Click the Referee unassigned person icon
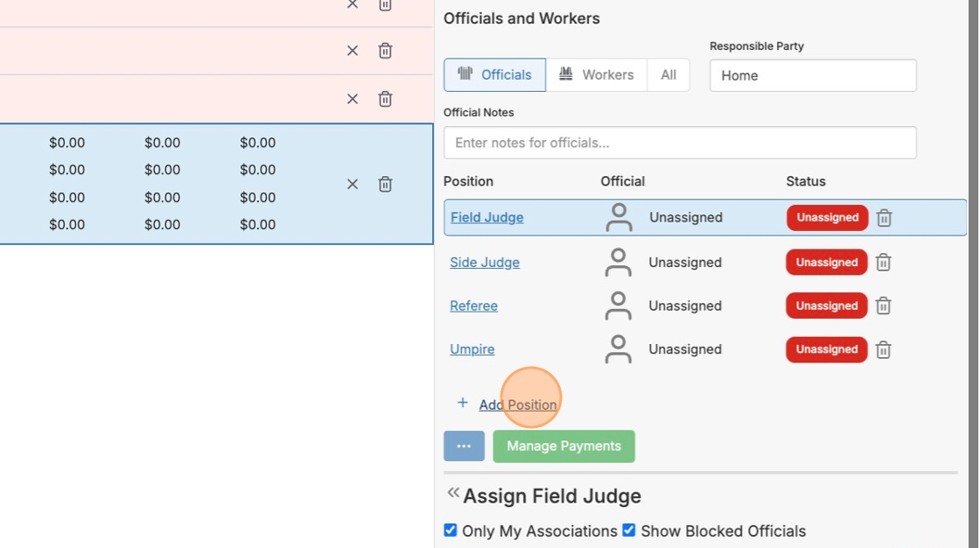Screen dimensions: 980x548 tap(619, 306)
